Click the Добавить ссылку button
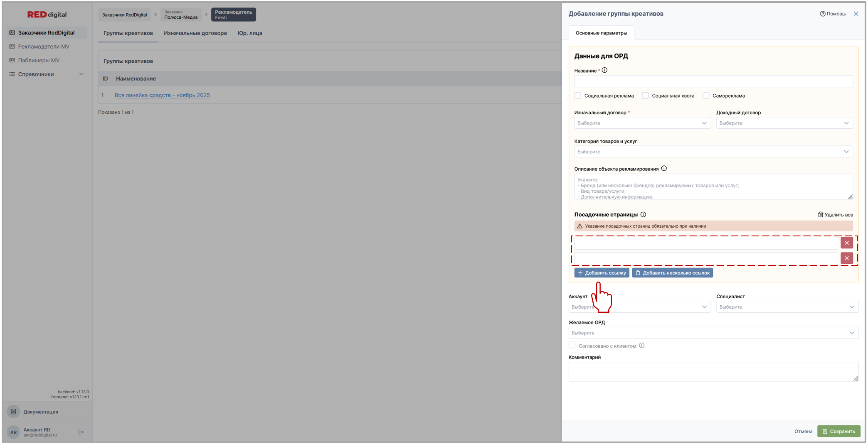 pyautogui.click(x=602, y=273)
